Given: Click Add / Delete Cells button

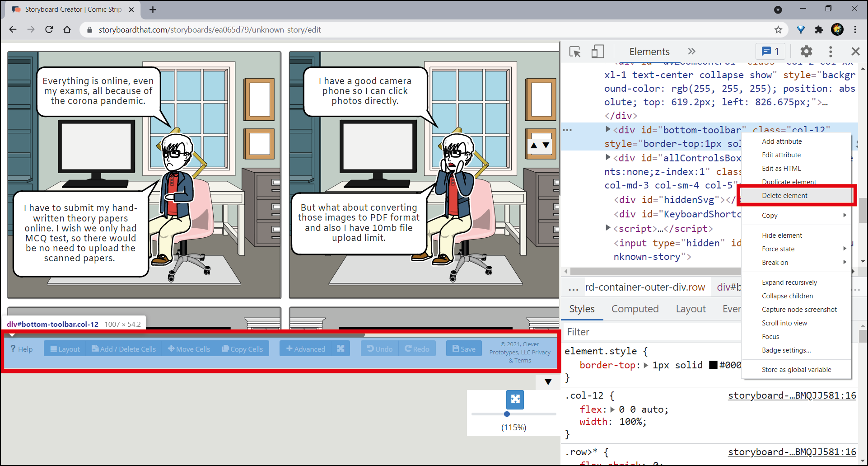Looking at the screenshot, I should point(124,349).
